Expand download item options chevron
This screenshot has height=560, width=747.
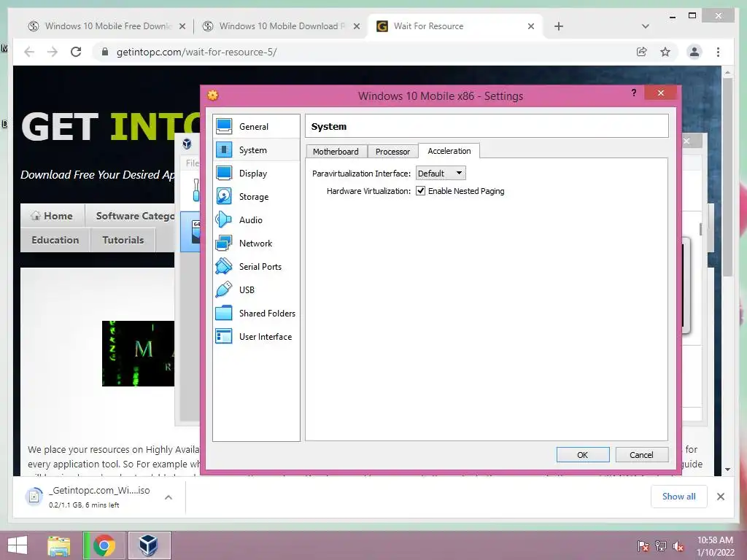(169, 497)
